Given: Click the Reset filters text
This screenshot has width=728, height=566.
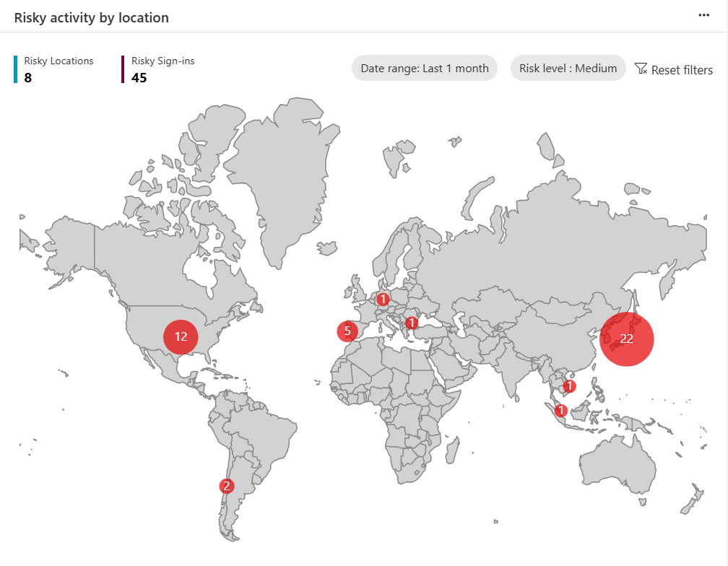Looking at the screenshot, I should pyautogui.click(x=682, y=70).
